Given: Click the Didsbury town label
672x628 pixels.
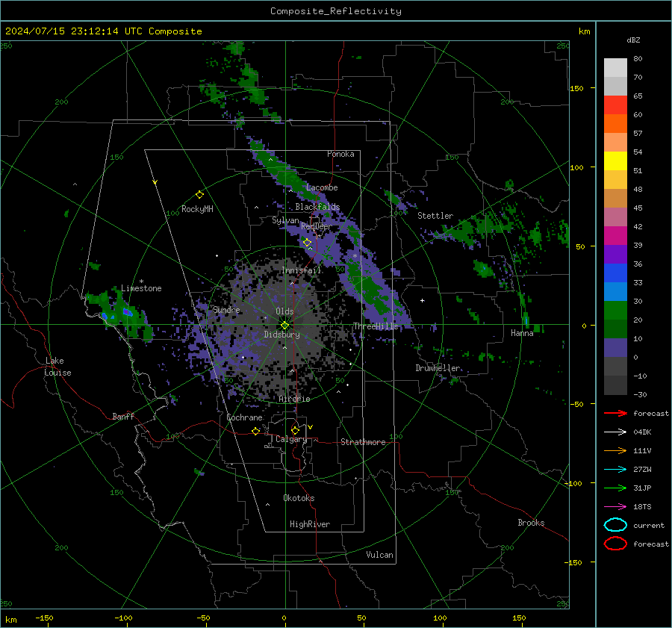Looking at the screenshot, I should (x=281, y=335).
